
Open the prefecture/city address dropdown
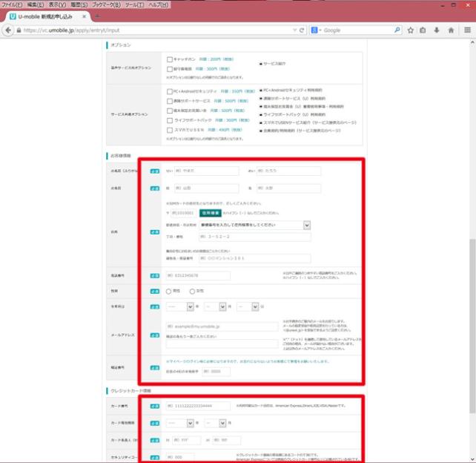(x=255, y=225)
